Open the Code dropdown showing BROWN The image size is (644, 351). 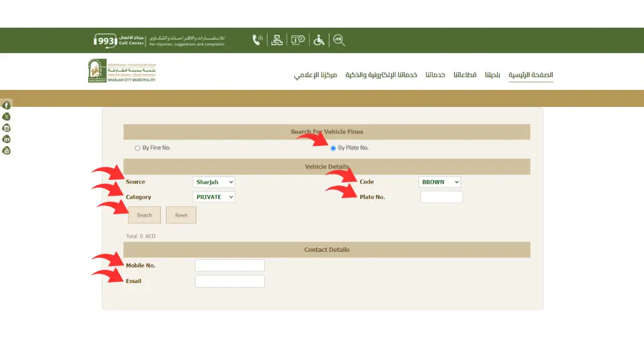(x=440, y=182)
